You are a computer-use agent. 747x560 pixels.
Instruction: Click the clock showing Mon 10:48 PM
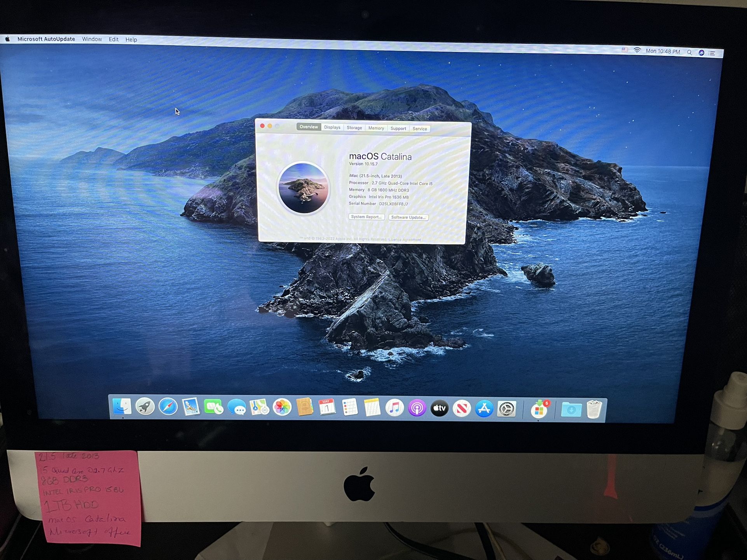point(663,51)
